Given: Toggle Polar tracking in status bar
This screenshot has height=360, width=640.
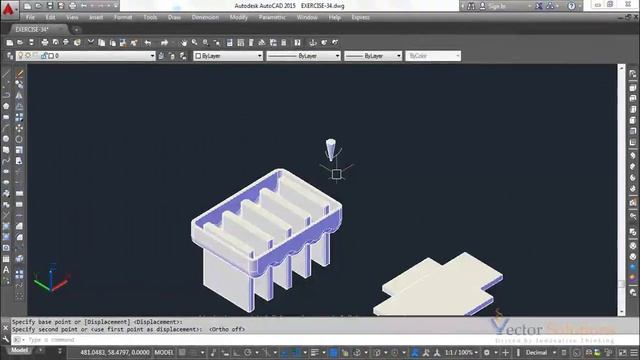Looking at the screenshot, I should pos(247,352).
